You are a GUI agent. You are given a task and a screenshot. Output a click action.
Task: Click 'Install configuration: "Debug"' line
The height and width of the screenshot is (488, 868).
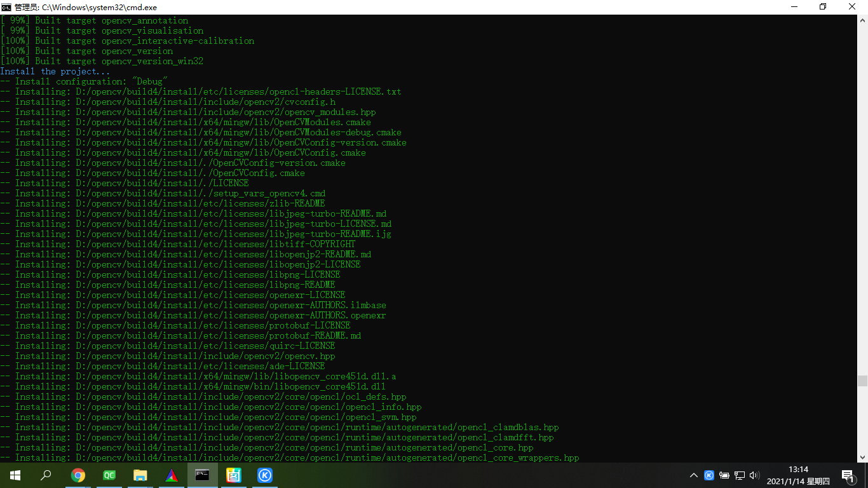pos(84,81)
